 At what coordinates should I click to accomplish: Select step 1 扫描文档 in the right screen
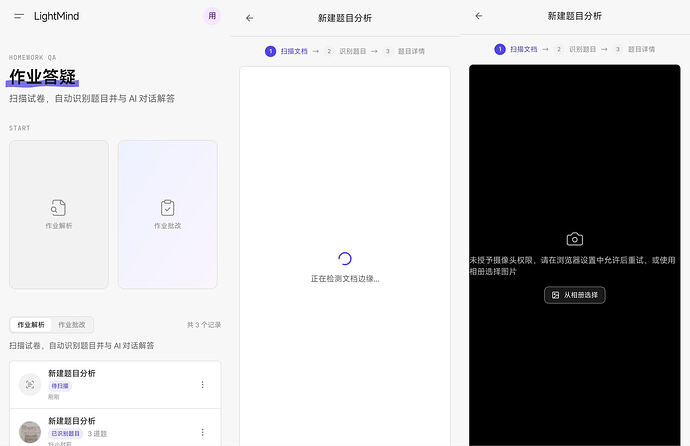click(x=516, y=49)
